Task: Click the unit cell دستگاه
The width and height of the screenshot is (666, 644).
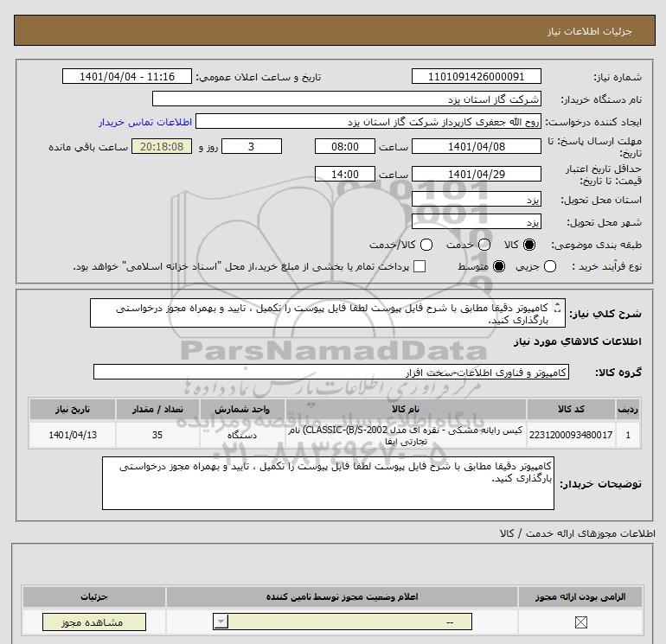Action: click(x=242, y=435)
